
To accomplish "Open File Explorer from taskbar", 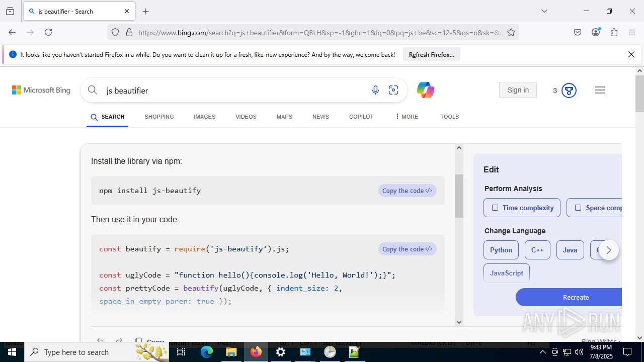I will 231,352.
